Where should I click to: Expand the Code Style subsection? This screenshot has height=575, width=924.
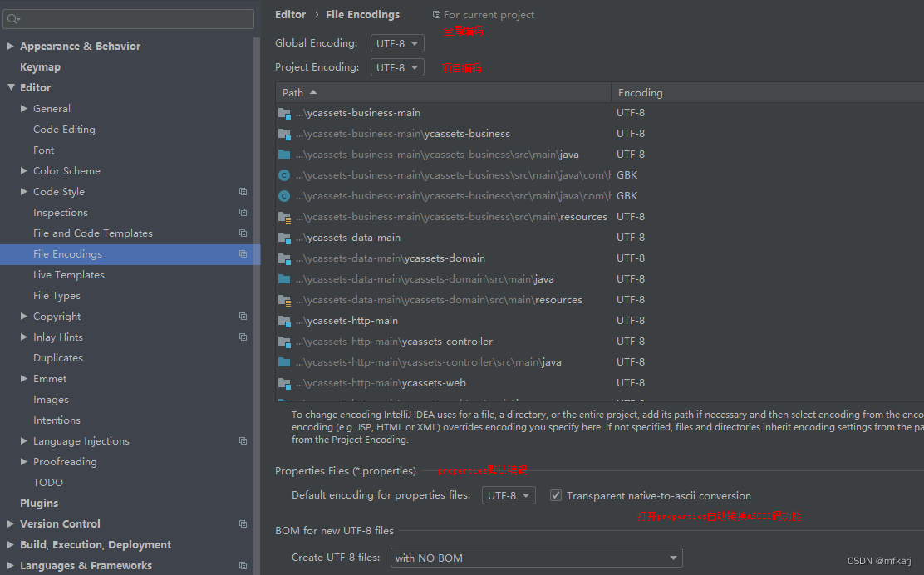click(x=23, y=191)
